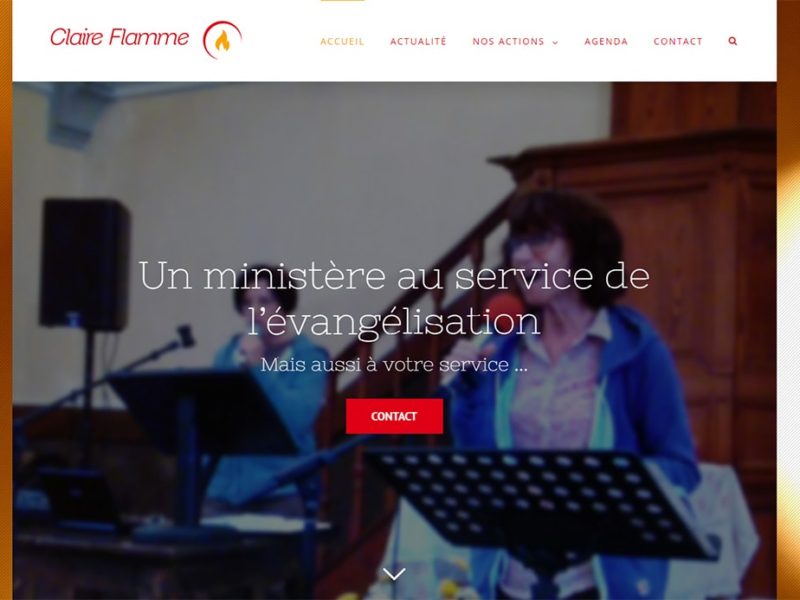Click the black loudspeaker in the photo

pos(85,264)
